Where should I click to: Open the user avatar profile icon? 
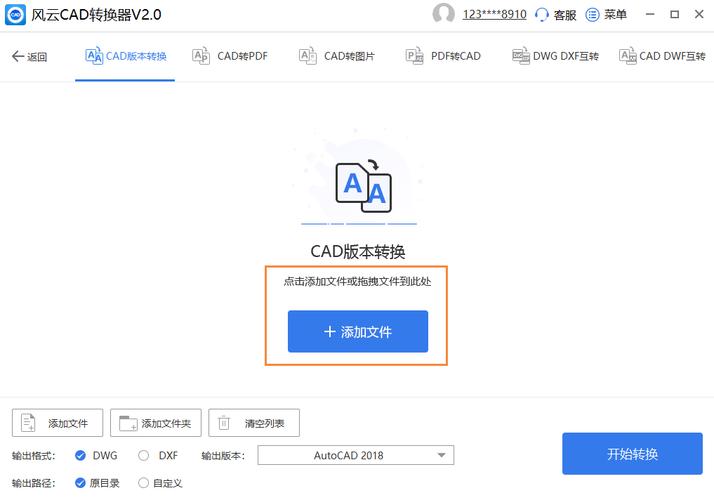[443, 14]
